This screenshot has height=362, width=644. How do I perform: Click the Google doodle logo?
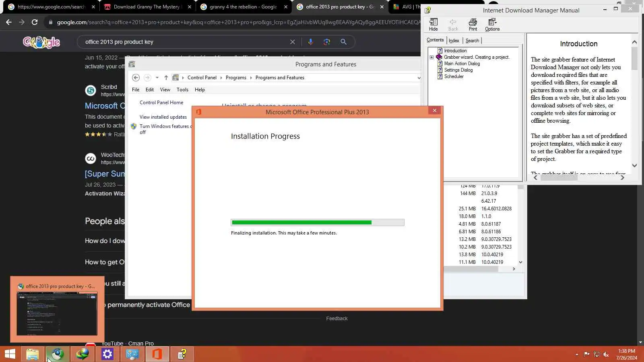41,42
